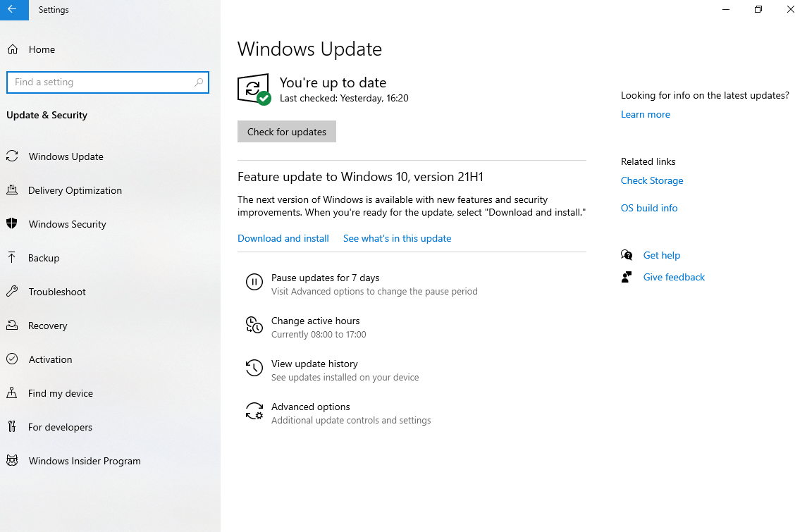Viewport: 807px width, 532px height.
Task: Open Delivery Optimization settings
Action: (x=75, y=190)
